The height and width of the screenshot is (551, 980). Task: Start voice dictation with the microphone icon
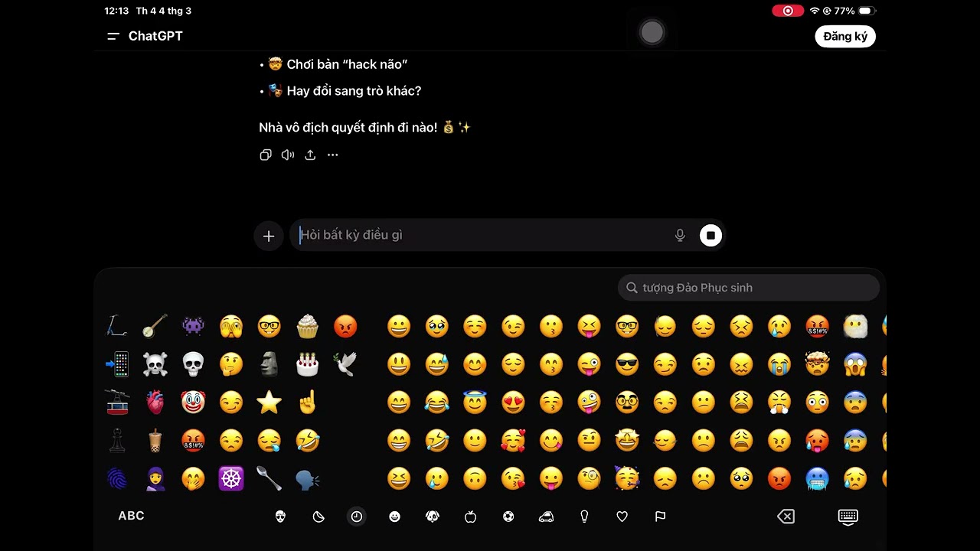click(x=680, y=236)
